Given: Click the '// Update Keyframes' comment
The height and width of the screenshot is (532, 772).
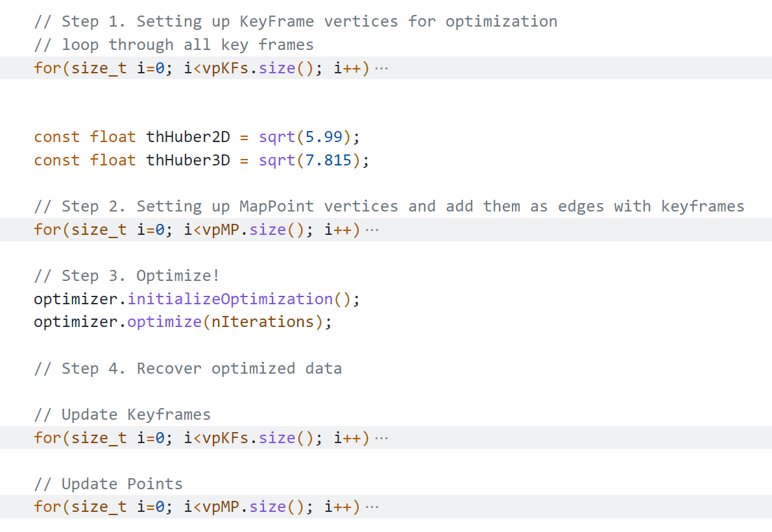Looking at the screenshot, I should pyautogui.click(x=122, y=415).
